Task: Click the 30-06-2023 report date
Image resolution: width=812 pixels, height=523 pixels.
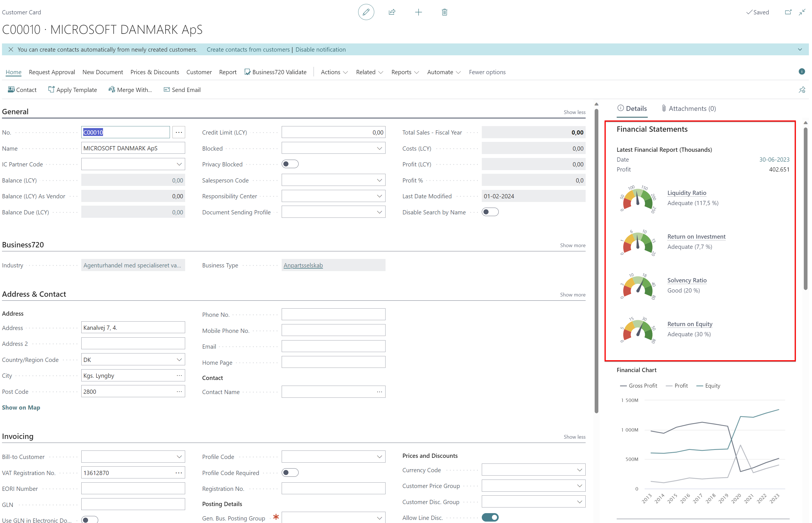Action: coord(774,160)
